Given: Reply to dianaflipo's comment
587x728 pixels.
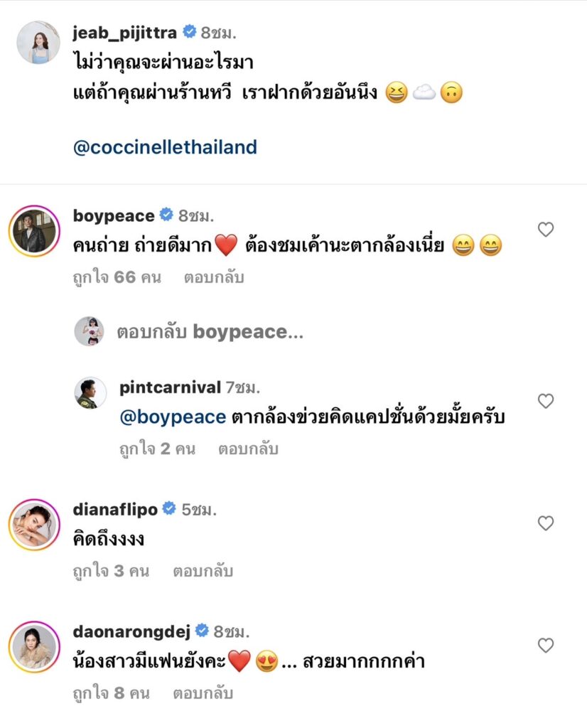Looking at the screenshot, I should (x=203, y=571).
